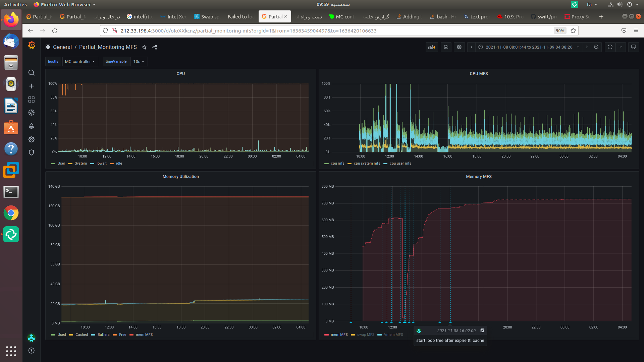This screenshot has height=362, width=644.
Task: Expand the MC-controller host dropdown
Action: pyautogui.click(x=80, y=62)
